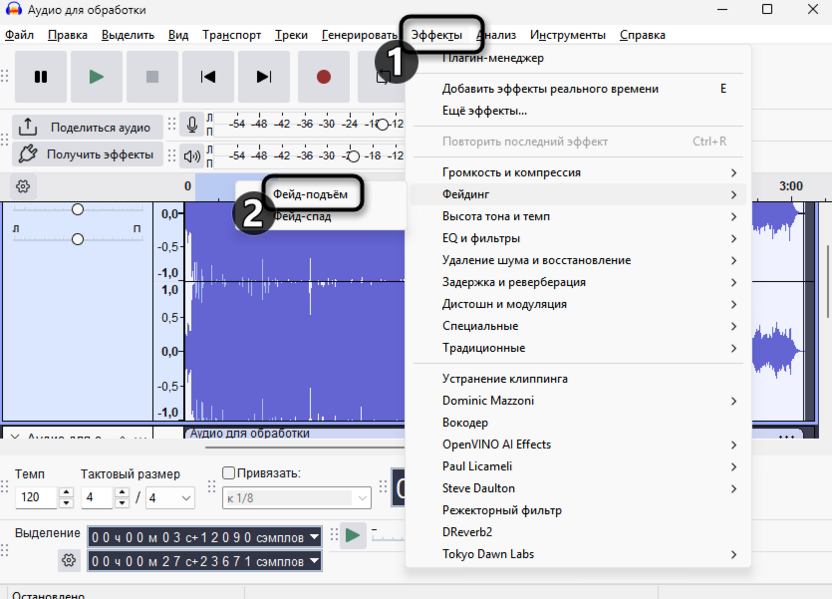Open the Треки menu
Screen dimensions: 832x599
click(x=291, y=35)
